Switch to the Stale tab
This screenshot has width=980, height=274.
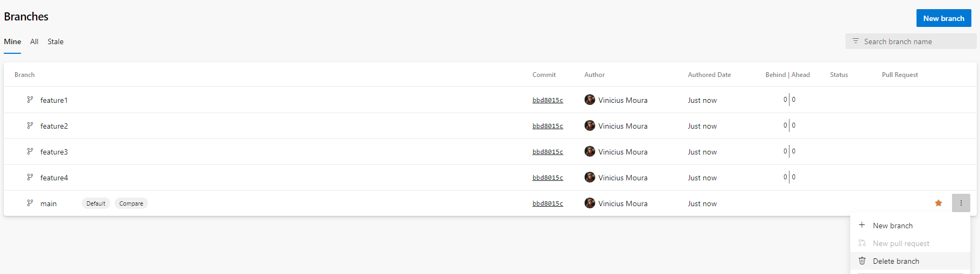[55, 41]
